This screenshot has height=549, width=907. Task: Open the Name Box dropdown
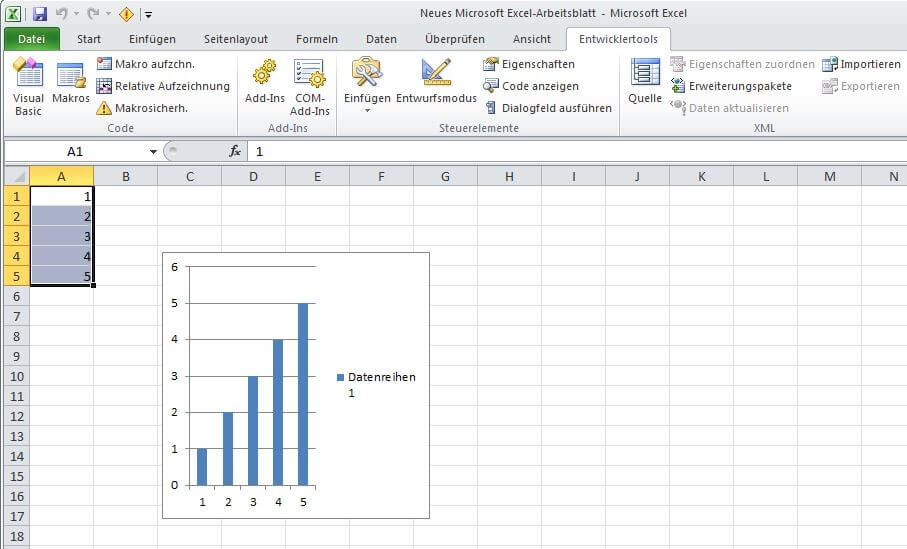coord(153,152)
